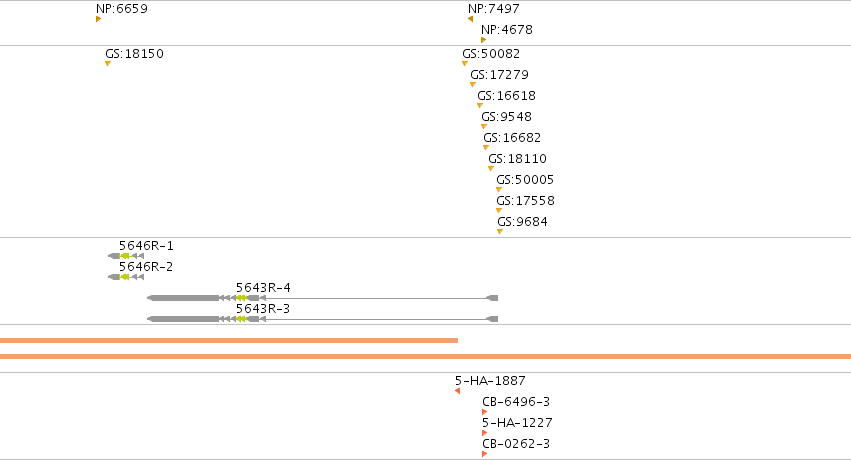This screenshot has width=851, height=460.
Task: Select the GS:50082 triangle marker
Action: [x=465, y=63]
